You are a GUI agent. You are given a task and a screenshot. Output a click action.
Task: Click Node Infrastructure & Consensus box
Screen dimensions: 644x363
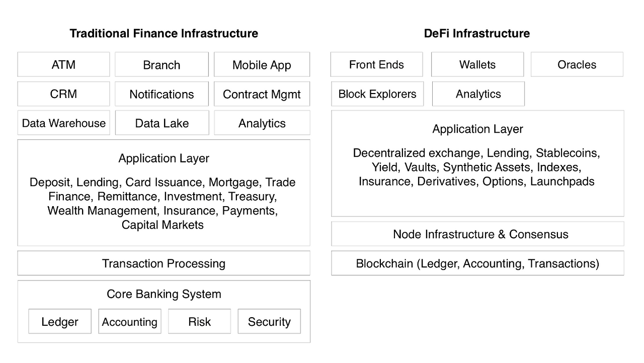coord(477,234)
